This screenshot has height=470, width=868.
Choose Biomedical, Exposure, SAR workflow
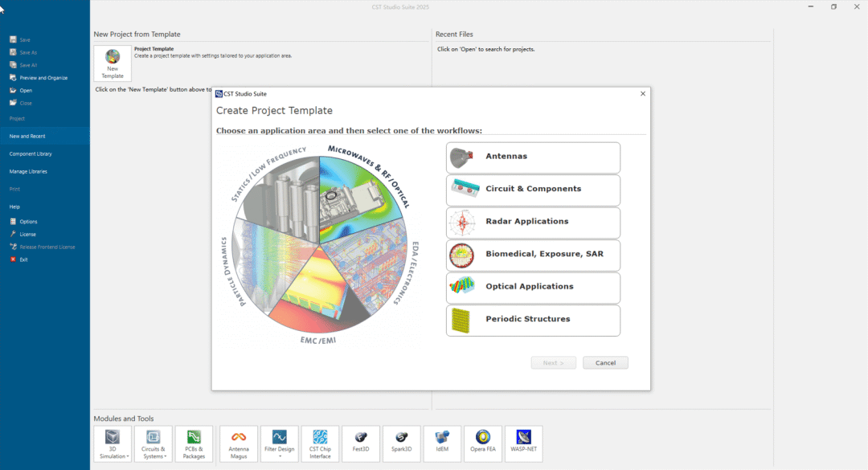tap(533, 255)
